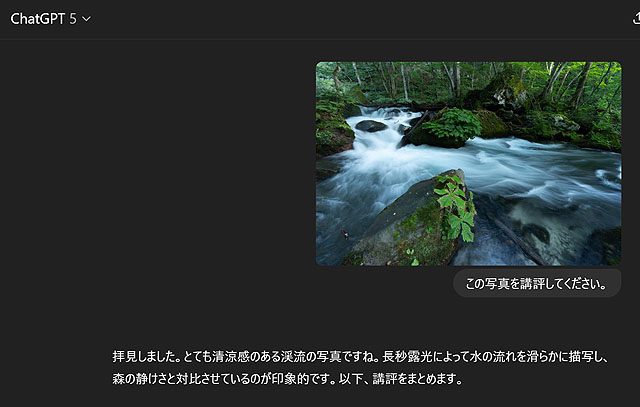Viewport: 640px width, 407px height.
Task: Open the uploaded stream photo
Action: 469,164
